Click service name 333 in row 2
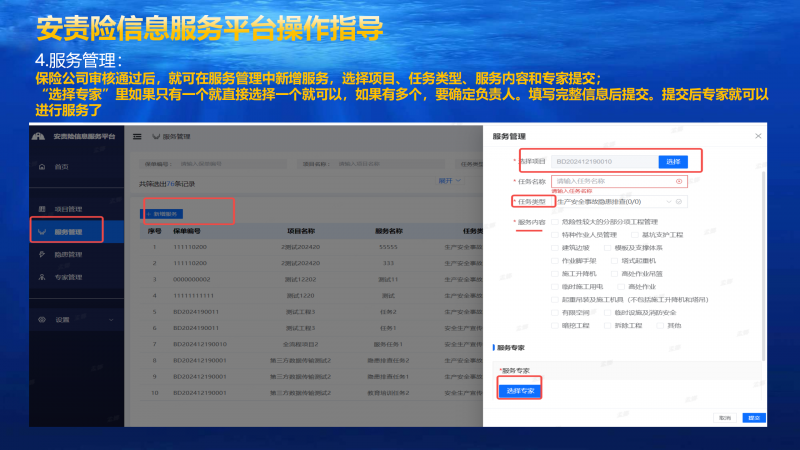 pyautogui.click(x=388, y=263)
